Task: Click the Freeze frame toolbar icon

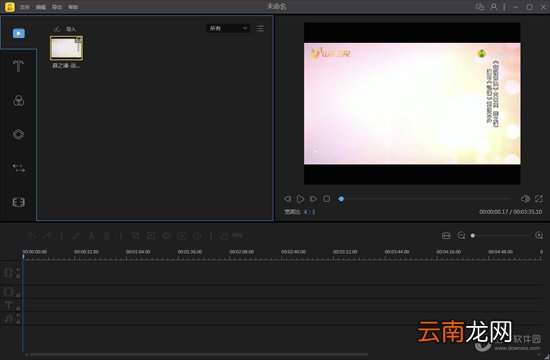Action: (182, 236)
